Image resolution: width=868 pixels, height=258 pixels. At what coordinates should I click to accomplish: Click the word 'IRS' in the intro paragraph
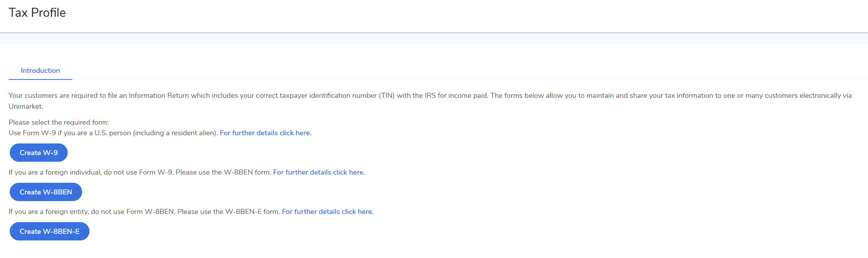(430, 95)
